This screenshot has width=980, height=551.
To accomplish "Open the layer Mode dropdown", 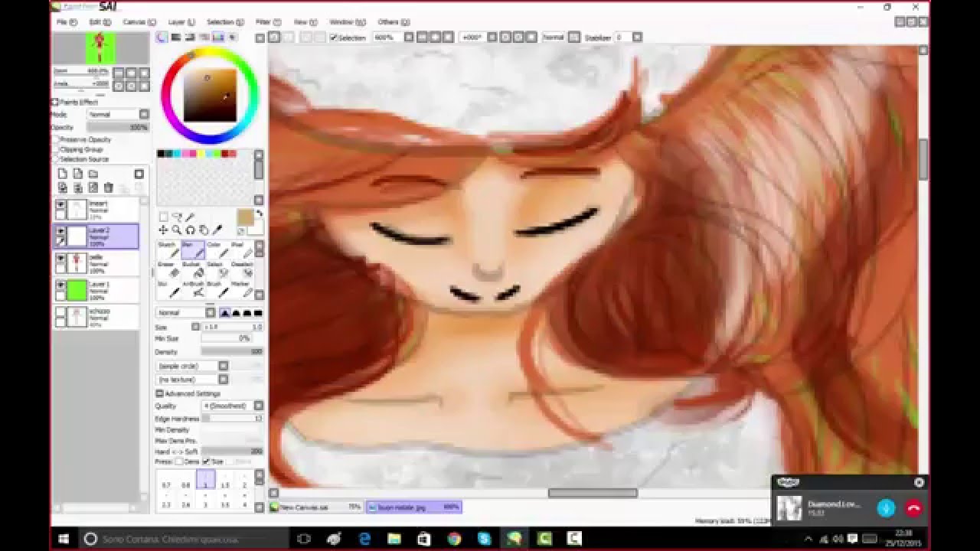I will coord(118,115).
